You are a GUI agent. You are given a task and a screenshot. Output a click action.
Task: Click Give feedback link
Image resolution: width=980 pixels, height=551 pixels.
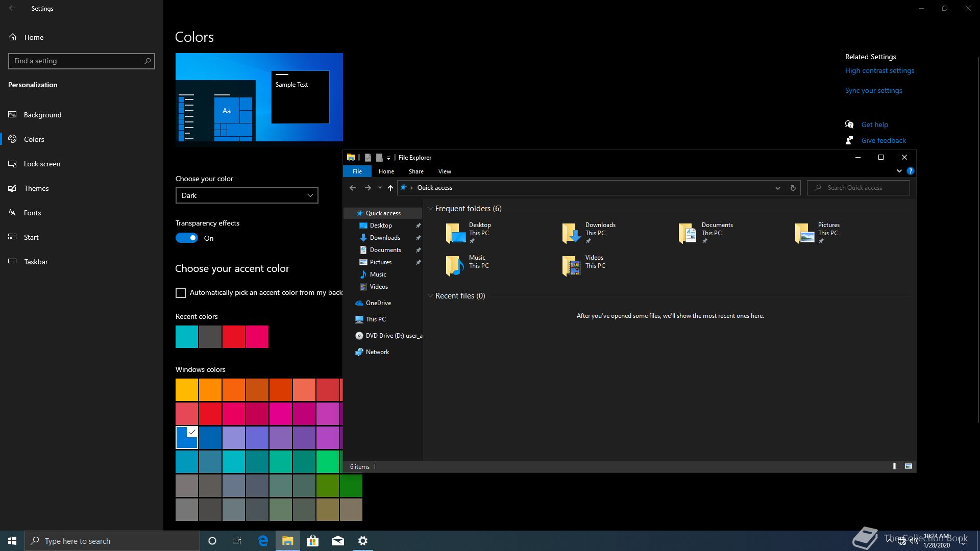[884, 140]
